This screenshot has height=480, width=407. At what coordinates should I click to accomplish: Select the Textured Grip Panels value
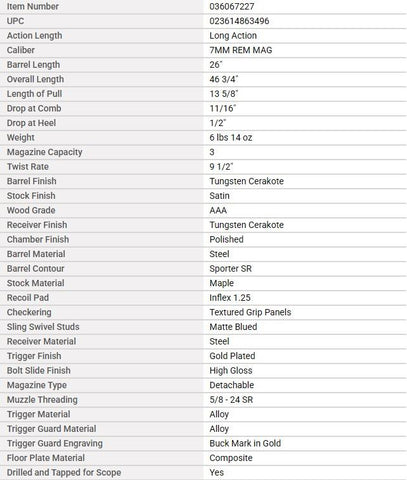[x=250, y=312]
